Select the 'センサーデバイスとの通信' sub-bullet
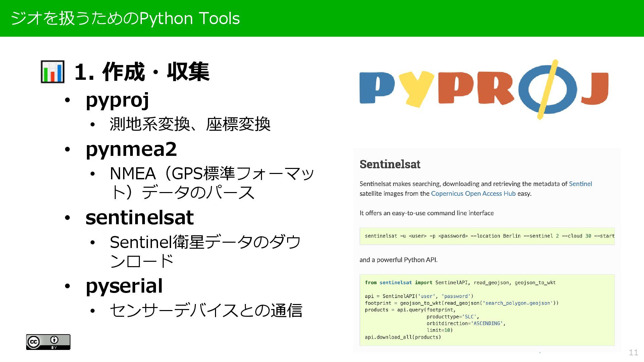This screenshot has width=644, height=362. [206, 310]
